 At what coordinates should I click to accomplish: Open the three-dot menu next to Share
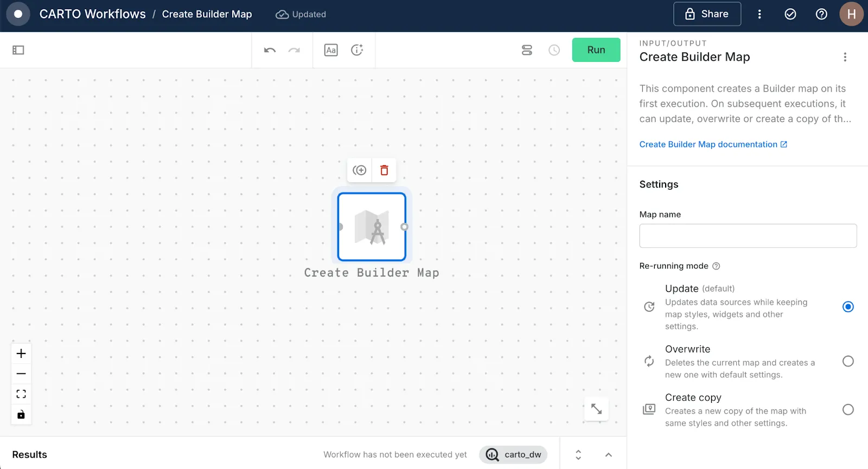pyautogui.click(x=759, y=14)
